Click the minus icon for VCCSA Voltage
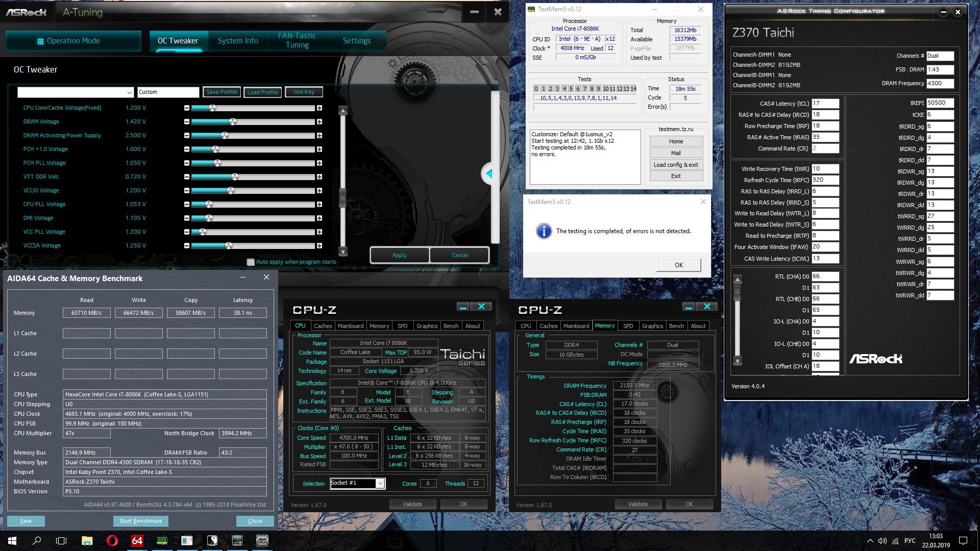Screen dimensions: 980x551 pos(187,246)
